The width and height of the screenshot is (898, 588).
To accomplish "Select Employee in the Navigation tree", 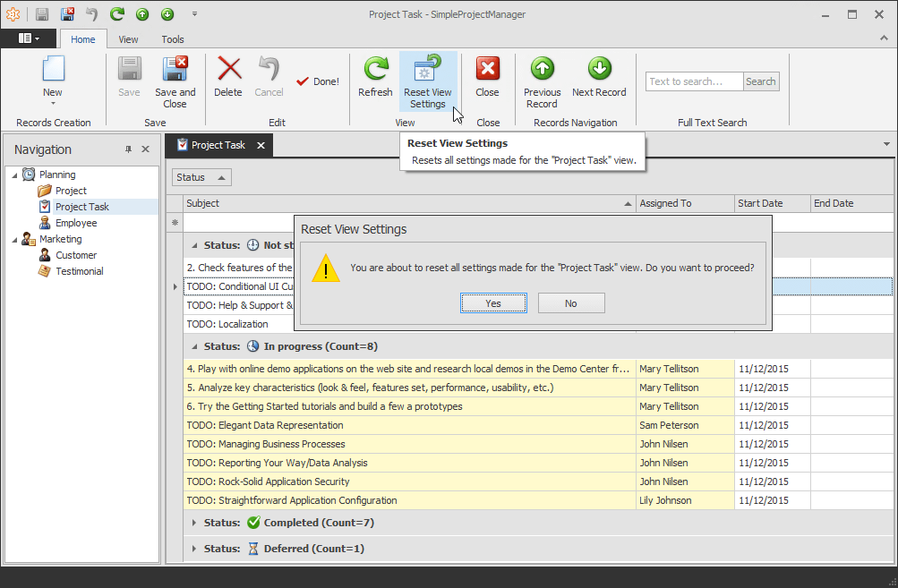I will [76, 223].
